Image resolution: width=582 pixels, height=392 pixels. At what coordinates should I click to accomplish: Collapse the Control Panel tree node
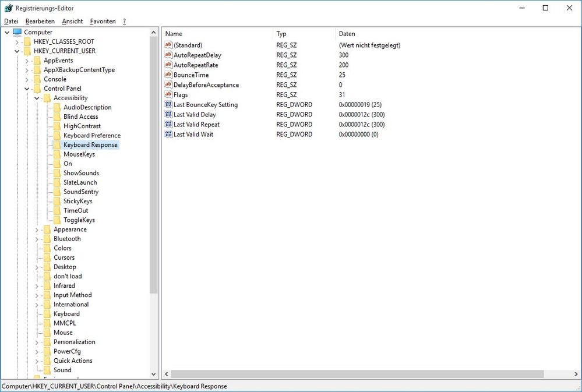27,89
